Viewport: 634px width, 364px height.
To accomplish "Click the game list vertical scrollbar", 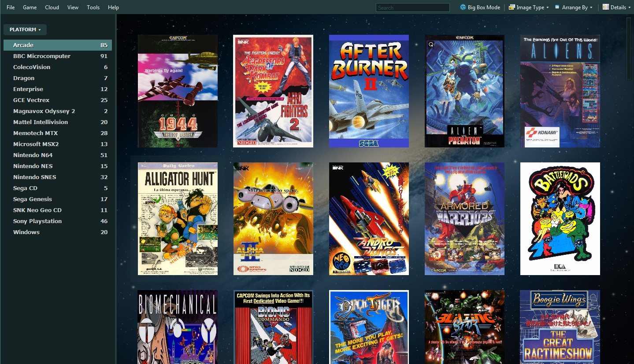I will [x=628, y=48].
